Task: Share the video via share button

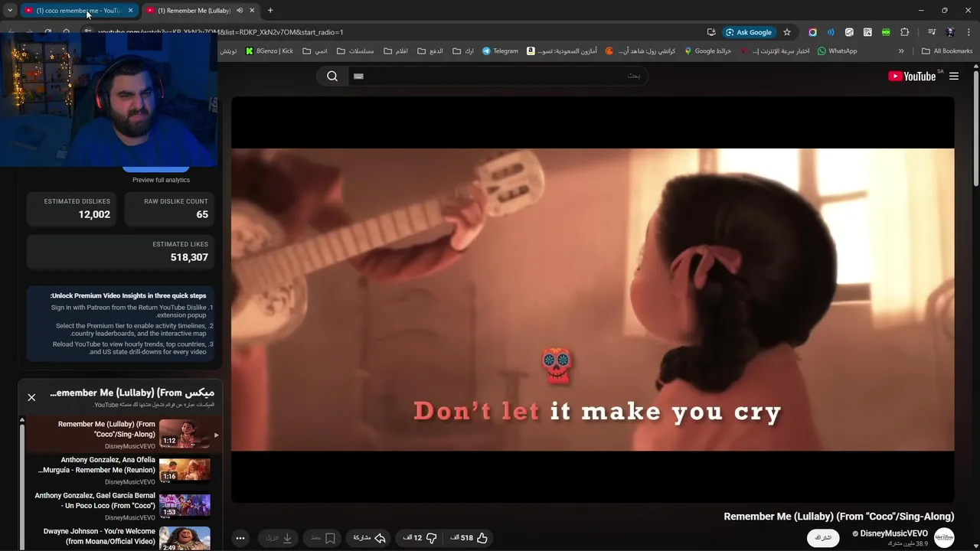Action: [x=369, y=538]
